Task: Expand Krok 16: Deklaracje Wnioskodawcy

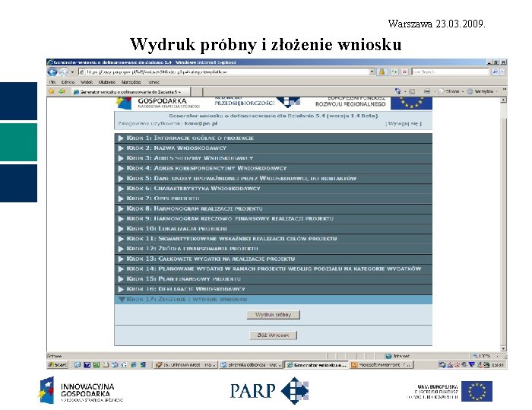Action: (274, 289)
